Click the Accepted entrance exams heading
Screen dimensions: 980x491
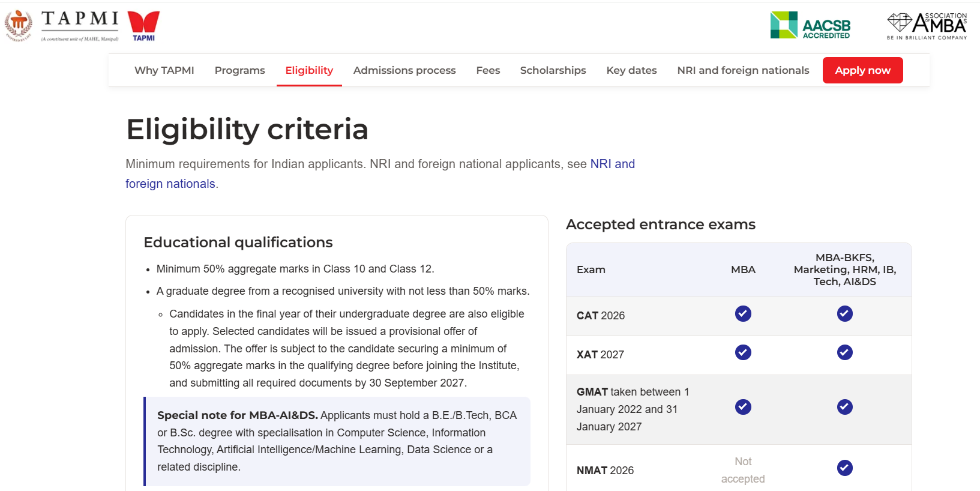click(x=661, y=224)
